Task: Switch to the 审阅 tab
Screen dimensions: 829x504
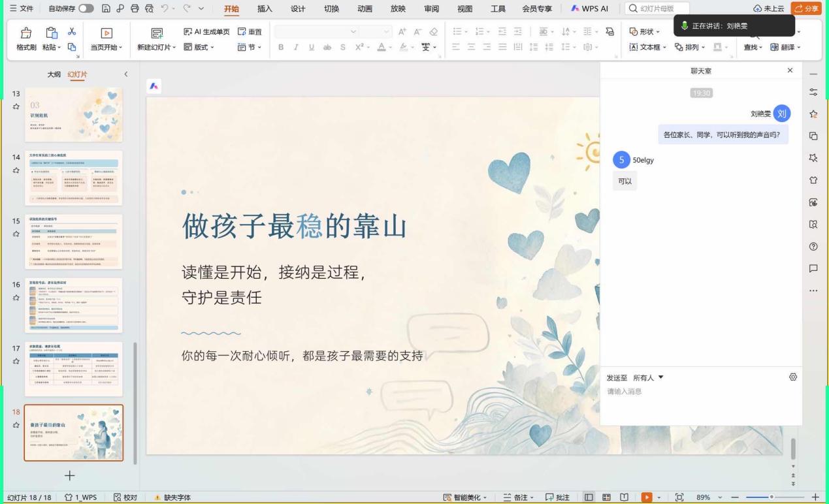Action: 431,8
